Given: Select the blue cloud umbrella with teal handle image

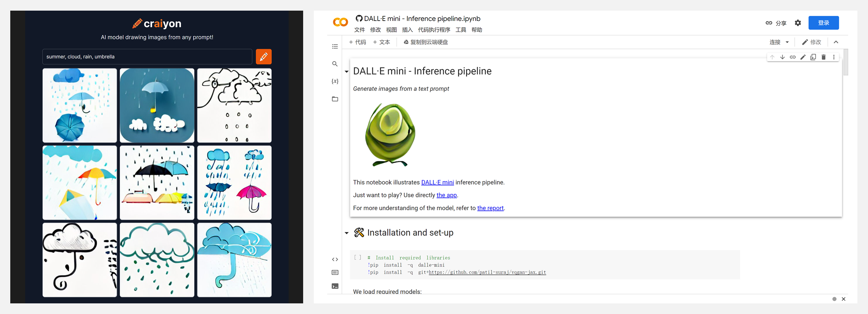Looking at the screenshot, I should (x=234, y=260).
